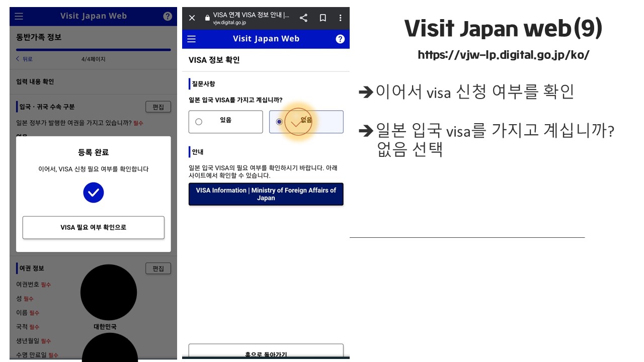The height and width of the screenshot is (362, 644).
Task: Click the 입력 내용 확인 heading
Action: pyautogui.click(x=35, y=81)
